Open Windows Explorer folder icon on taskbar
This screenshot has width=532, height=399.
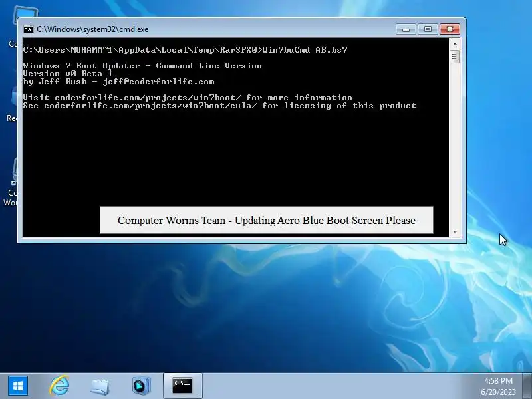(100, 386)
